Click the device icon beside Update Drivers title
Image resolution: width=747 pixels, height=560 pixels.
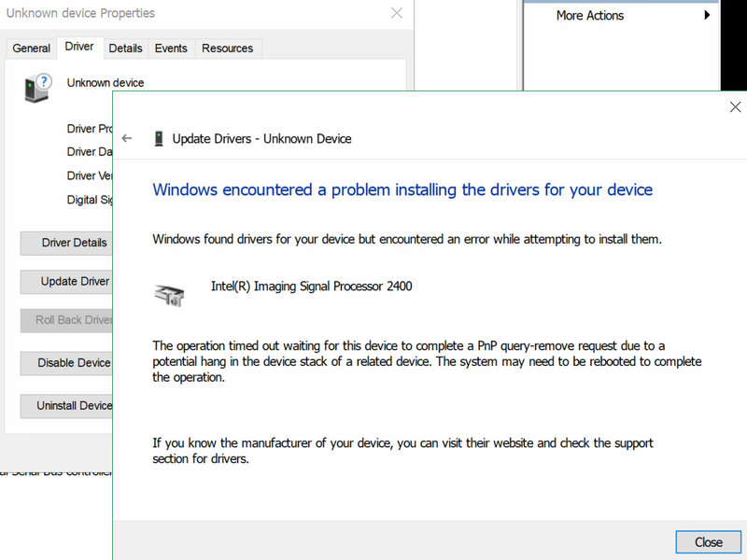(159, 138)
